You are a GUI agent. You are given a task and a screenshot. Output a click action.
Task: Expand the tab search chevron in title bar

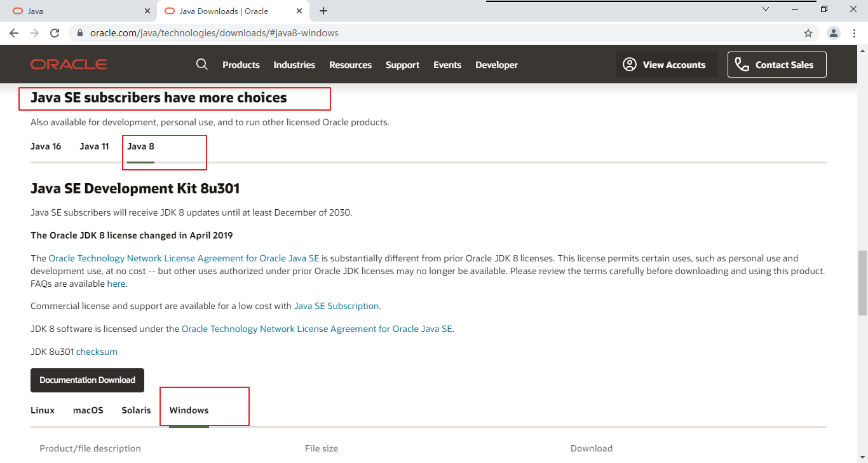[x=766, y=10]
